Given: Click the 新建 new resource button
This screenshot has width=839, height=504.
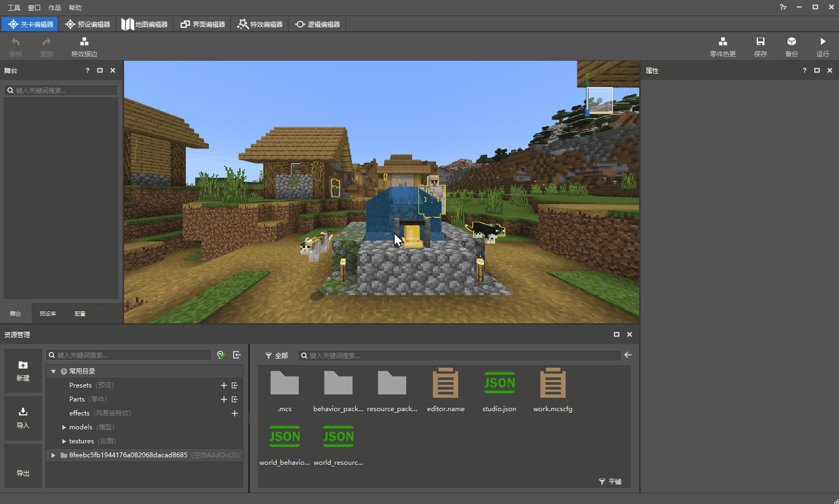Looking at the screenshot, I should pos(23,371).
